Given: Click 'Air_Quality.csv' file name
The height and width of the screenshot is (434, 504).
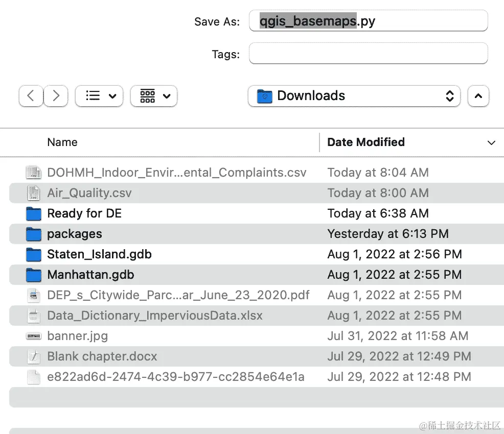Looking at the screenshot, I should click(x=89, y=193).
